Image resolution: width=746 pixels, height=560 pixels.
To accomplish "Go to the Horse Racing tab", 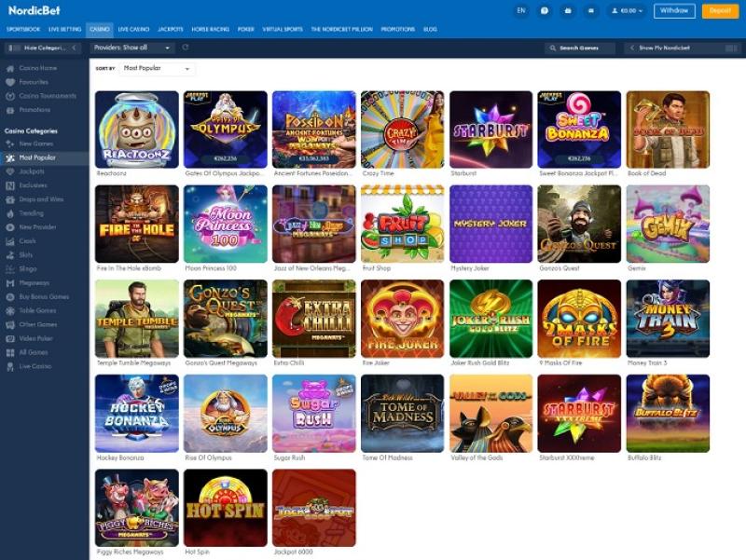I will [210, 30].
